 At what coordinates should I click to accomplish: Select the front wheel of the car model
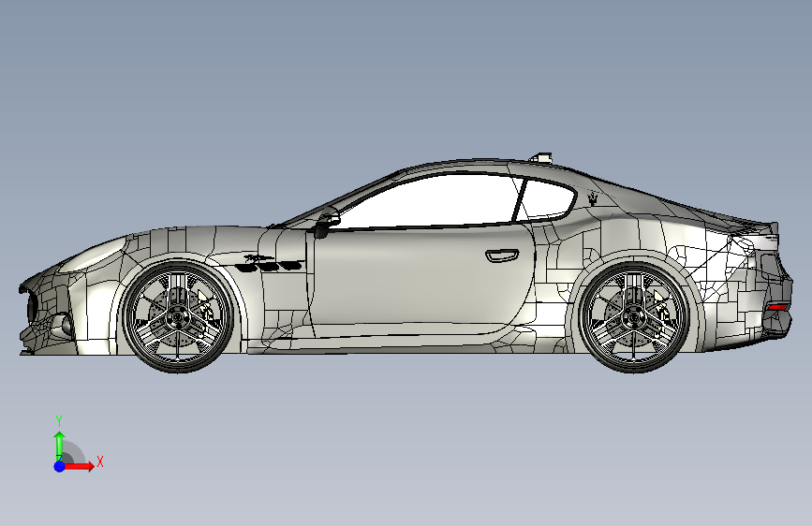pyautogui.click(x=177, y=316)
